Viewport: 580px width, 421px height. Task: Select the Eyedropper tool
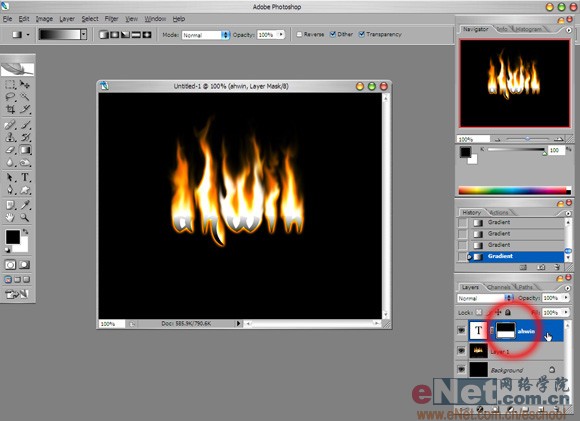[25, 205]
